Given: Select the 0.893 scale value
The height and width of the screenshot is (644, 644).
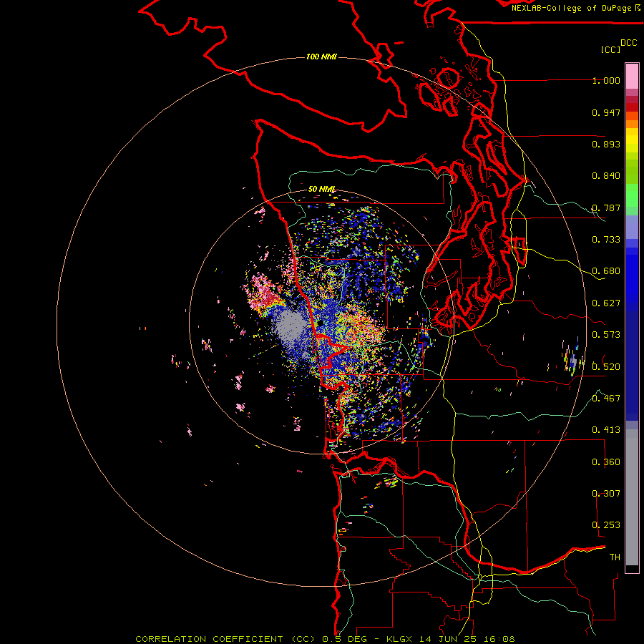Looking at the screenshot, I should [606, 144].
